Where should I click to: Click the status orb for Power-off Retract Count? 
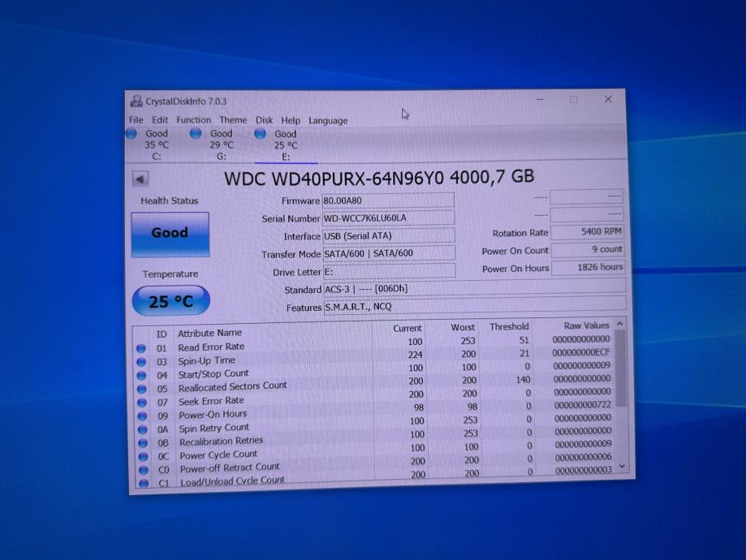144,470
